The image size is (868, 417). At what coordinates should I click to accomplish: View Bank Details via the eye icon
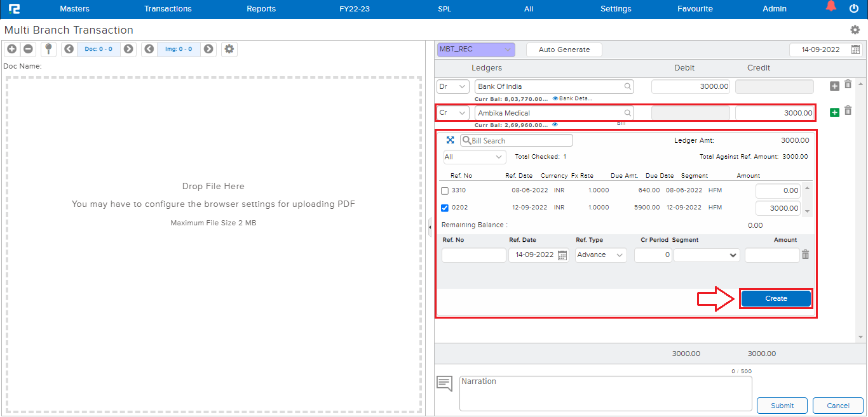click(555, 98)
